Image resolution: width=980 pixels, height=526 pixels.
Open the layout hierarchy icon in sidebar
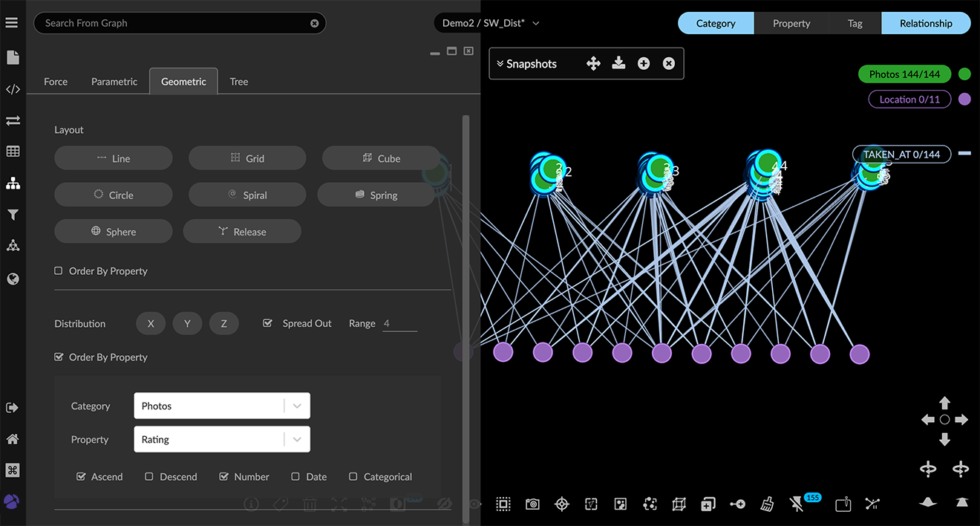(x=13, y=184)
